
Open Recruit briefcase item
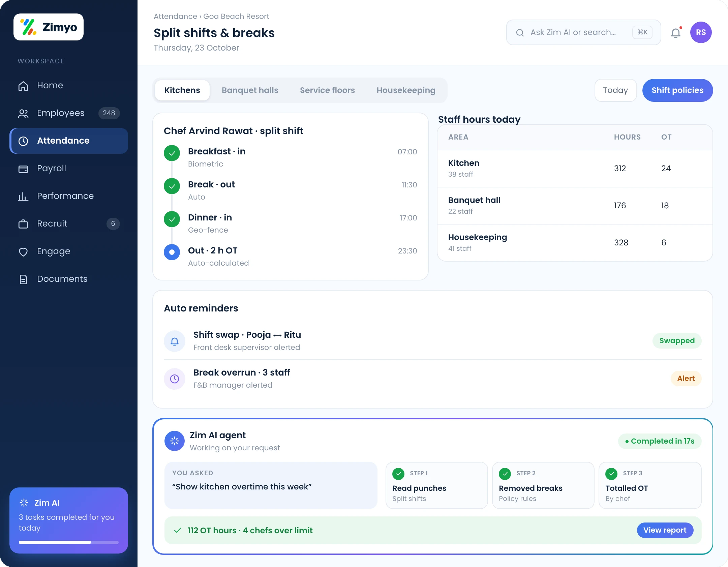(69, 223)
